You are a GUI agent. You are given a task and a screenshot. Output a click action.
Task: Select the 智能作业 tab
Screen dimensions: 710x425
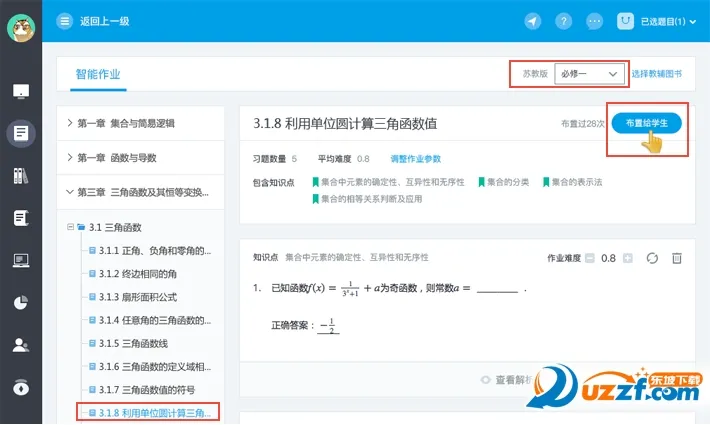tap(98, 74)
